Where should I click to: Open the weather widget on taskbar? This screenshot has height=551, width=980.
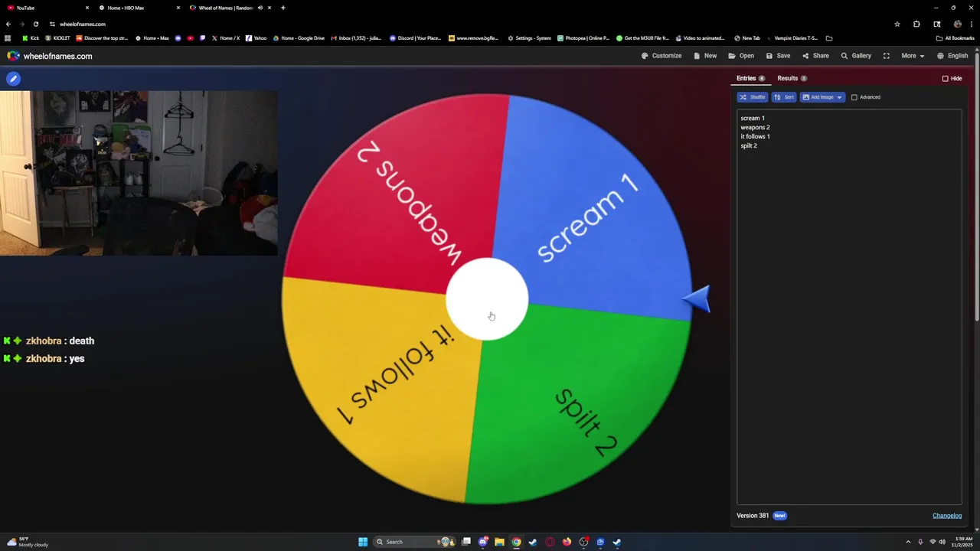tap(28, 542)
